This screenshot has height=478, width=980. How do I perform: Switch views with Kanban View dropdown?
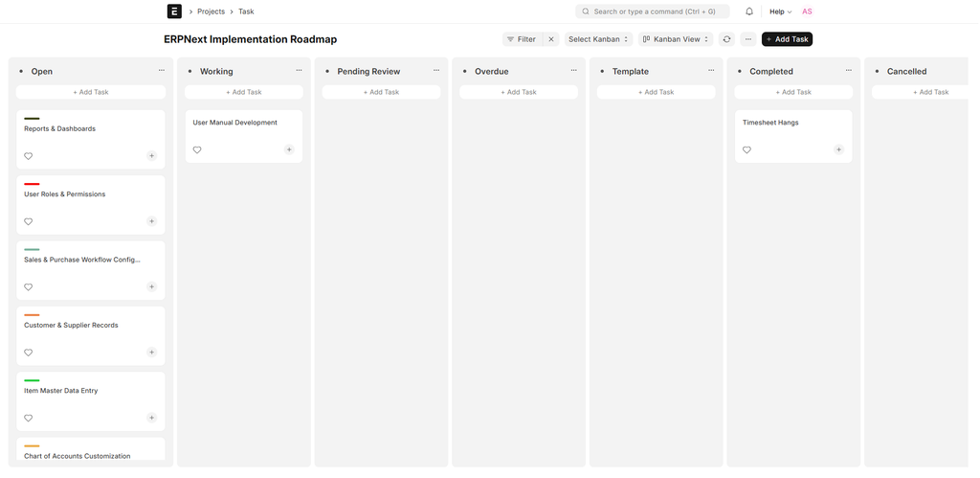(676, 39)
